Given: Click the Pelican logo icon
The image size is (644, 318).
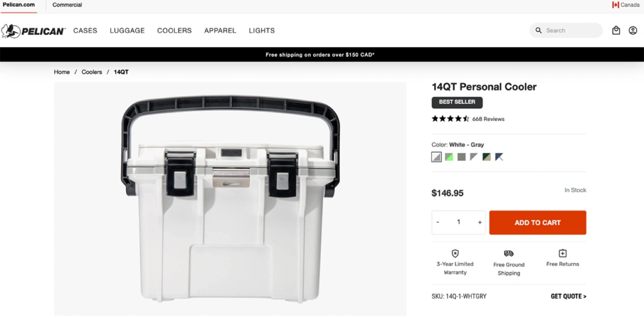Looking at the screenshot, I should tap(11, 31).
